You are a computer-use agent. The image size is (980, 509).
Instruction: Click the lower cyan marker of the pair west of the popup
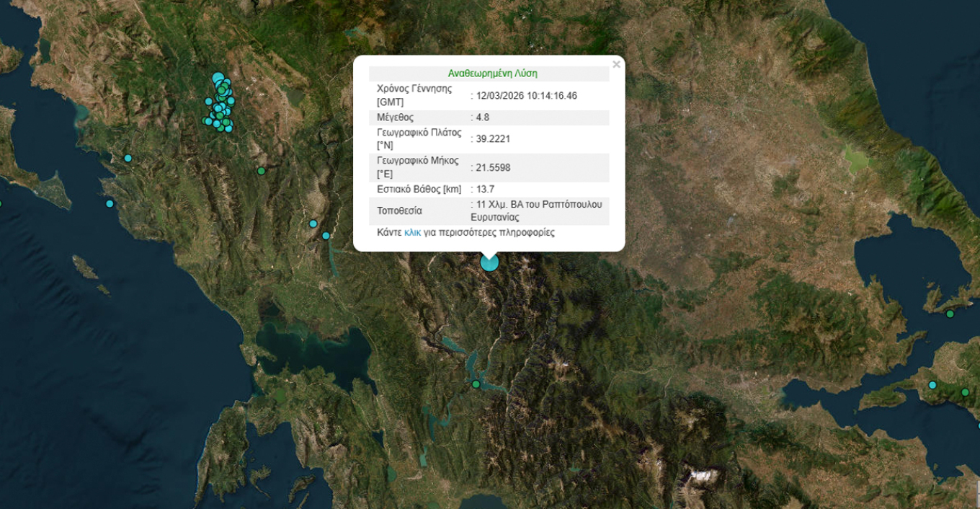326,236
